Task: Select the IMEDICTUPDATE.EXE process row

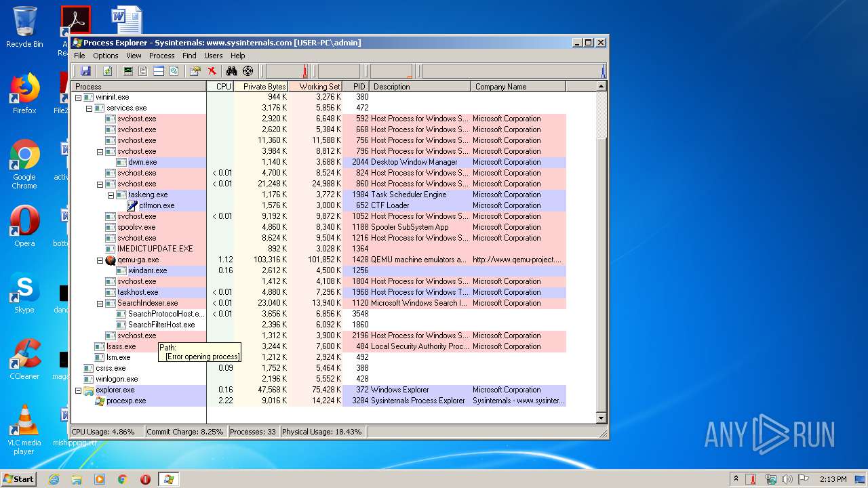Action: [x=319, y=249]
